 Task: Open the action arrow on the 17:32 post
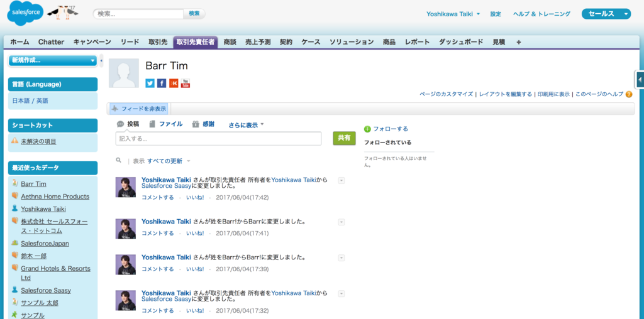click(341, 294)
